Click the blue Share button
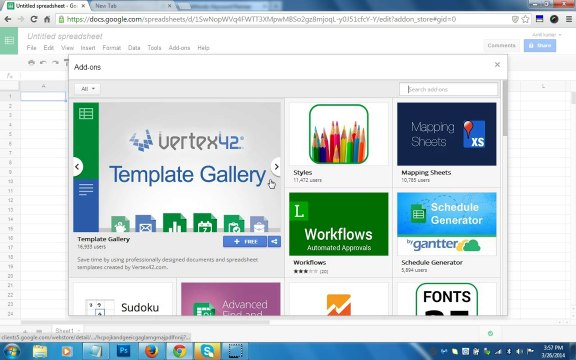 (540, 46)
